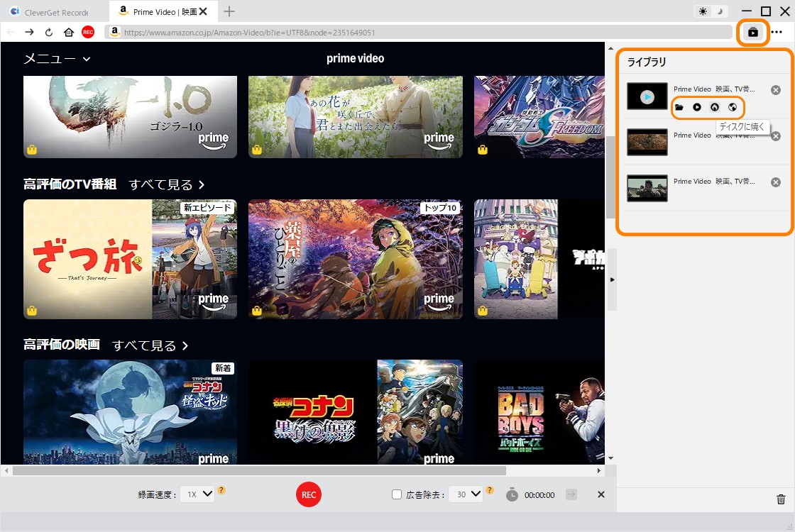Open the コナン 黒鉄の魚影 movie card
Image resolution: width=795 pixels, height=532 pixels.
tap(356, 412)
